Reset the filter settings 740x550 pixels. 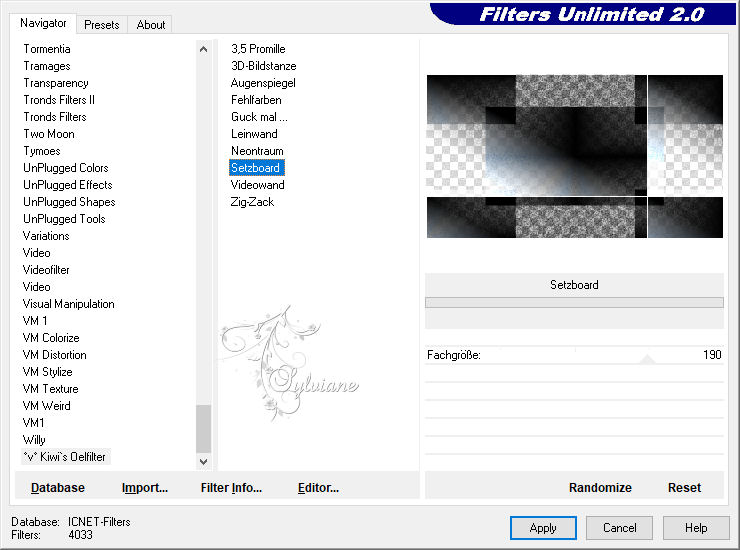tap(684, 488)
